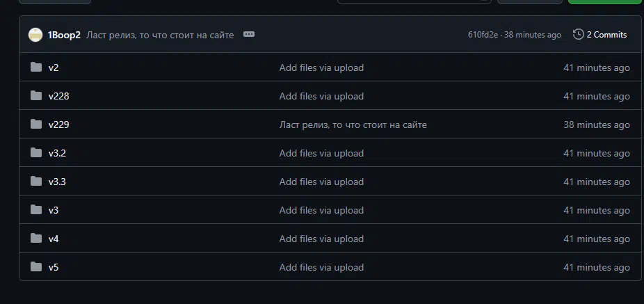Click the v2 folder icon

(36, 67)
